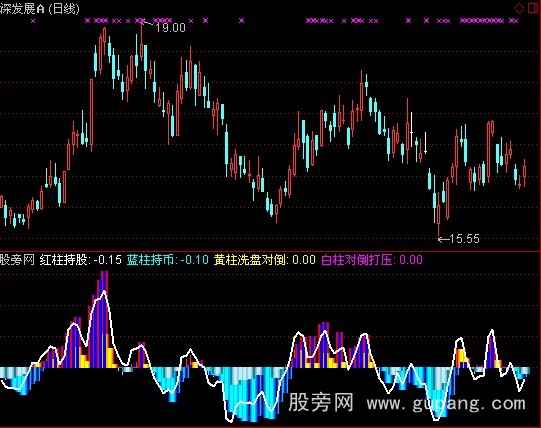The height and width of the screenshot is (428, 541).
Task: Click the 股旁网 indicator name label
Action: point(17,260)
